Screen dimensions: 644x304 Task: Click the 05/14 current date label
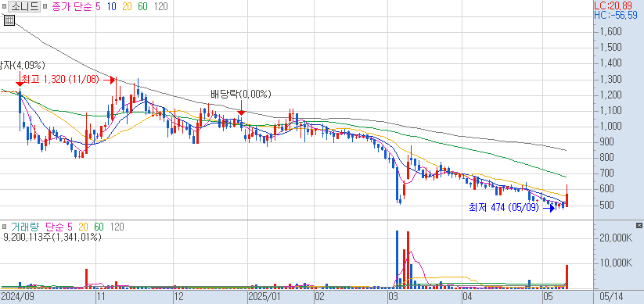tap(611, 296)
